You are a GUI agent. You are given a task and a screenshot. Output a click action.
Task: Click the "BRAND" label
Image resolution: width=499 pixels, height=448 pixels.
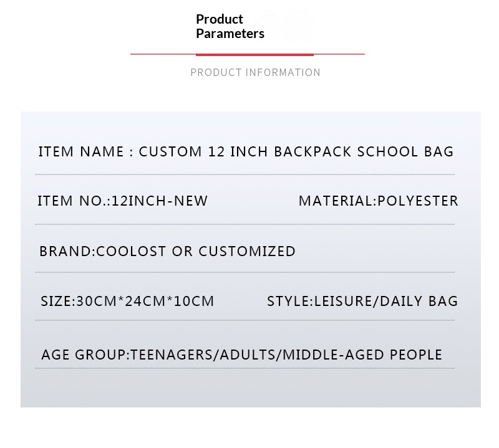pyautogui.click(x=65, y=251)
